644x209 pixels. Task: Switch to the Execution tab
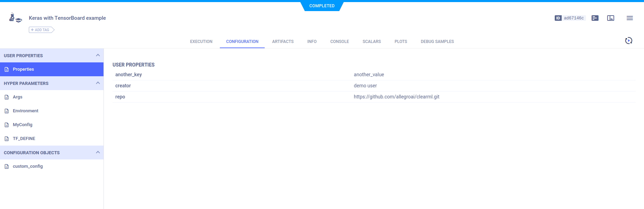201,42
